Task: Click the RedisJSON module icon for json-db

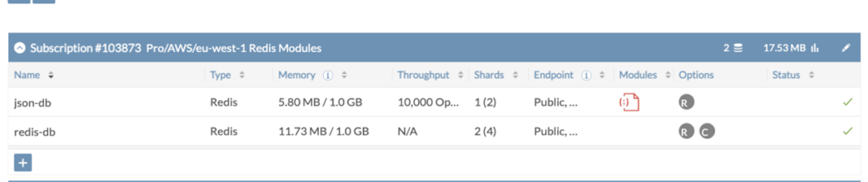Action: click(629, 102)
